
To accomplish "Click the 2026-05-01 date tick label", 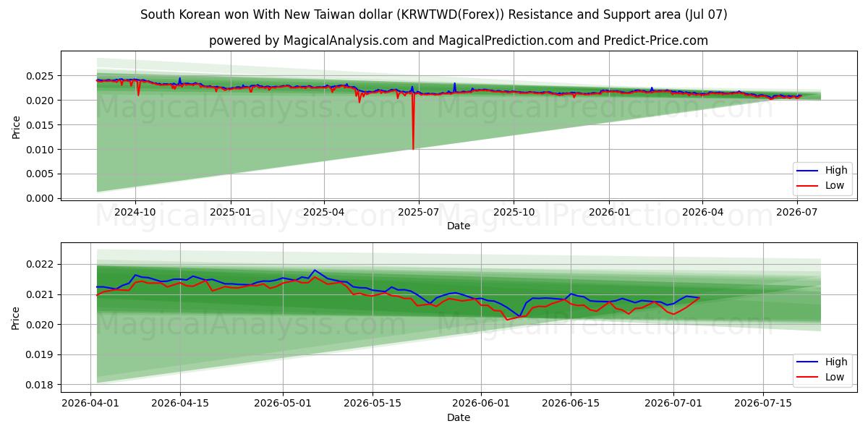I will coord(283,403).
